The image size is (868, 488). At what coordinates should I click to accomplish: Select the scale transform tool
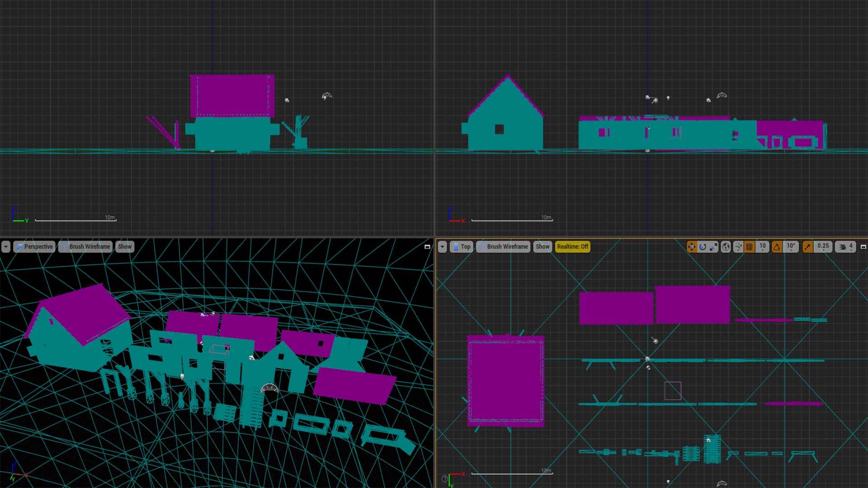713,247
